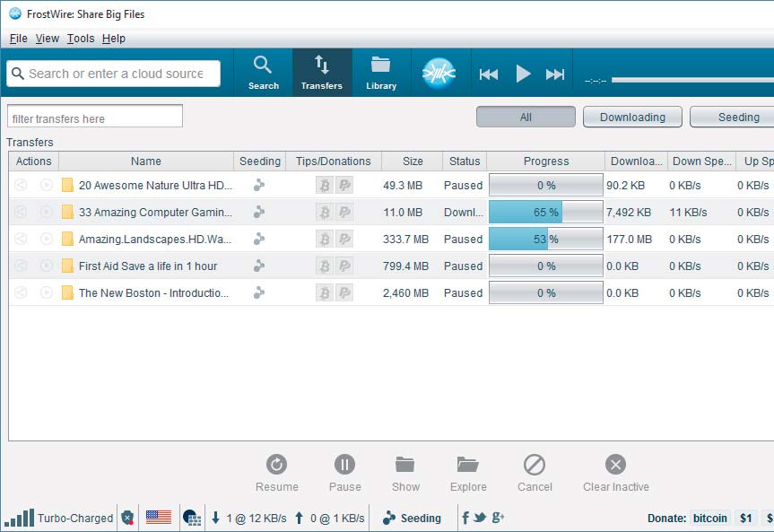Click the firewall globe status icon

(x=192, y=518)
